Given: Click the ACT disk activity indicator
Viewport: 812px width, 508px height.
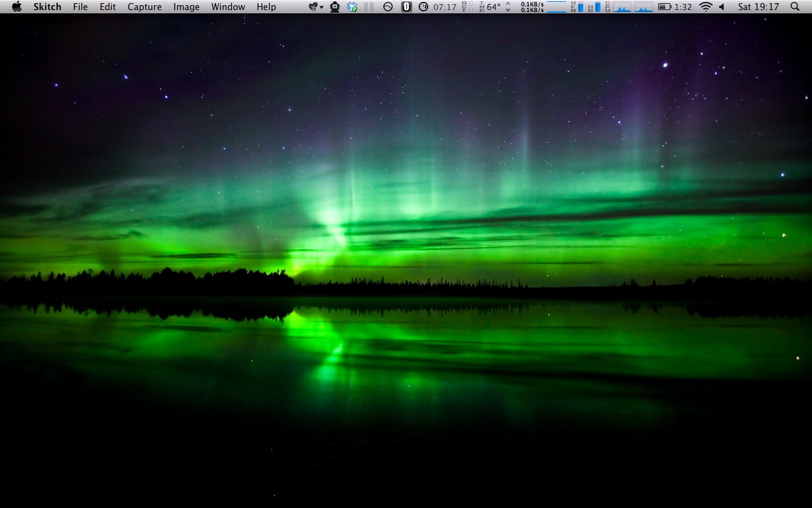Looking at the screenshot, I should coord(467,7).
